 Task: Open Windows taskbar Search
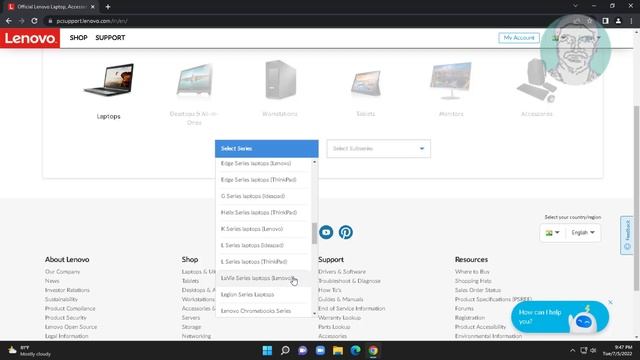coord(285,351)
